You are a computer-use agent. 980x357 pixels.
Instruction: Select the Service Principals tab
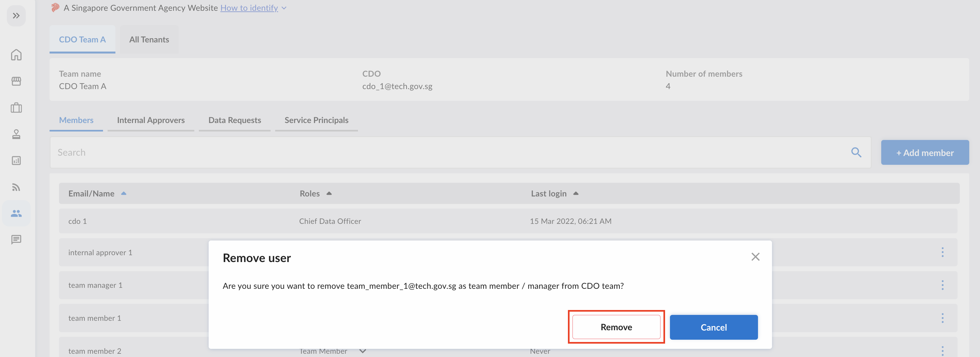316,120
